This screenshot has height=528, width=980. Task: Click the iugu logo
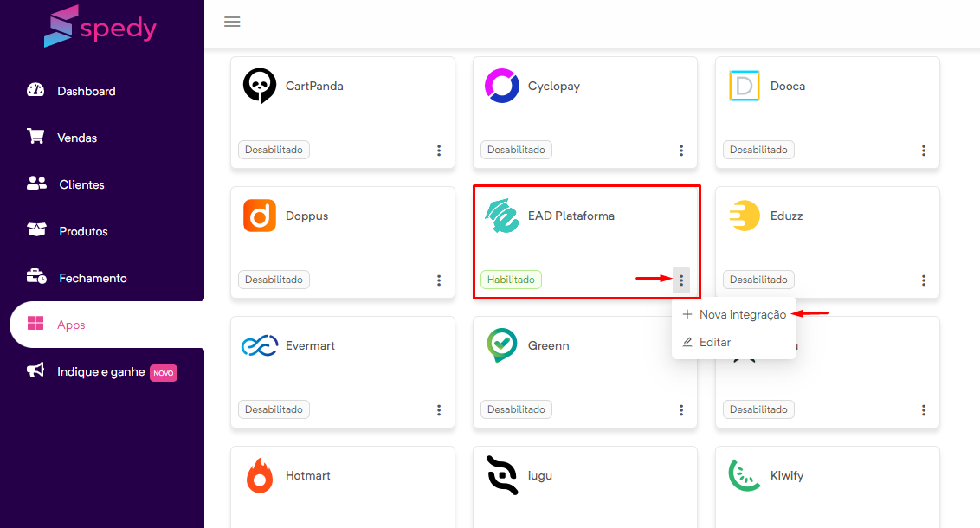[x=502, y=475]
